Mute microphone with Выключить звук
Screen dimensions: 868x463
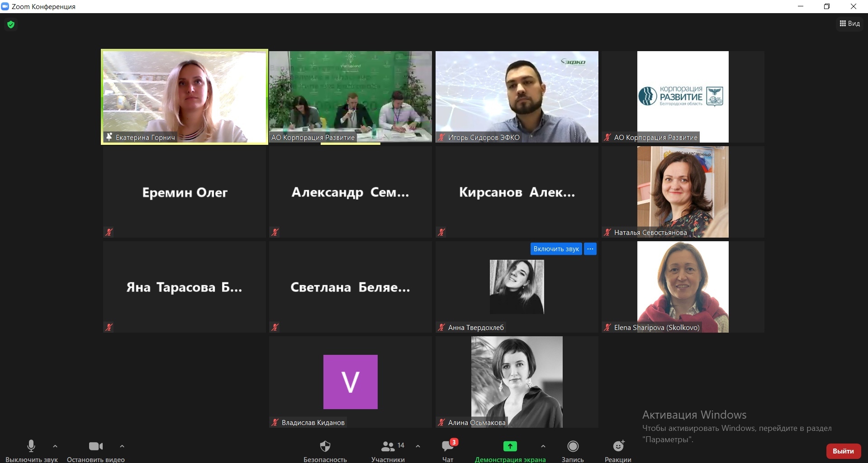pos(31,451)
